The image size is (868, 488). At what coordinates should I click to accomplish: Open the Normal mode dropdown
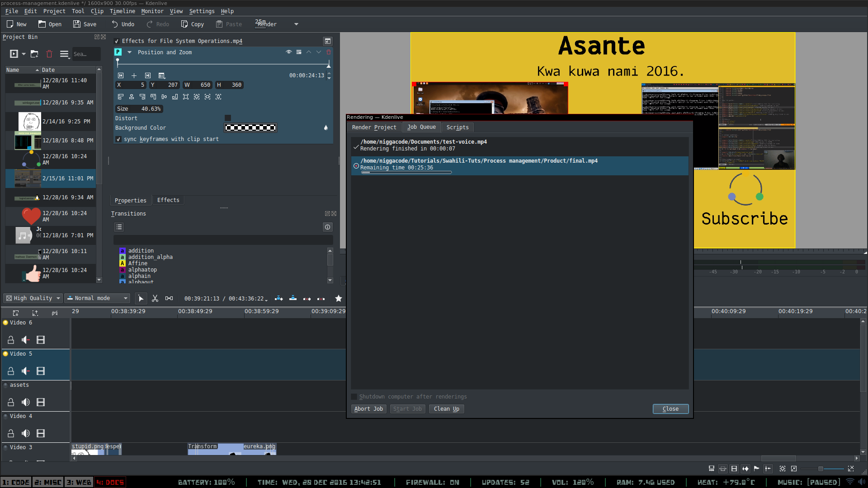coord(97,298)
